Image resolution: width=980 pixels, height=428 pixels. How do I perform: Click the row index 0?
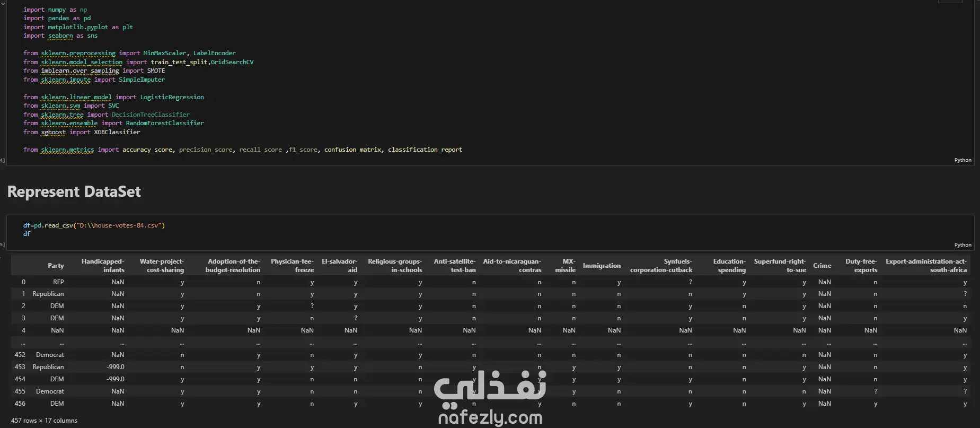tap(23, 282)
